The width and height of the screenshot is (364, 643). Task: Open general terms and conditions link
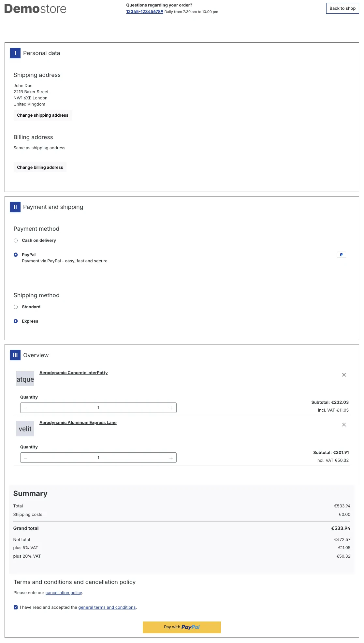(x=107, y=607)
